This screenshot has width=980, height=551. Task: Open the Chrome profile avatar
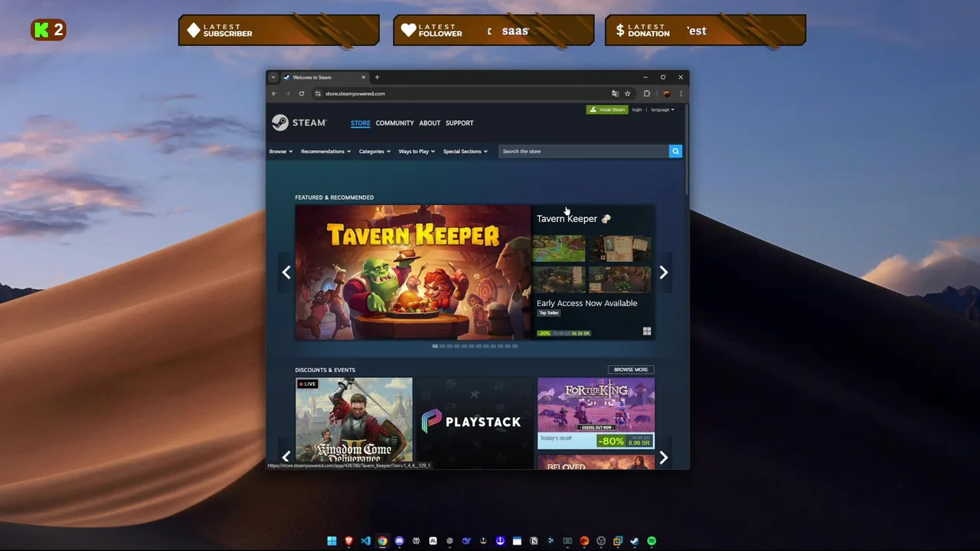(667, 93)
